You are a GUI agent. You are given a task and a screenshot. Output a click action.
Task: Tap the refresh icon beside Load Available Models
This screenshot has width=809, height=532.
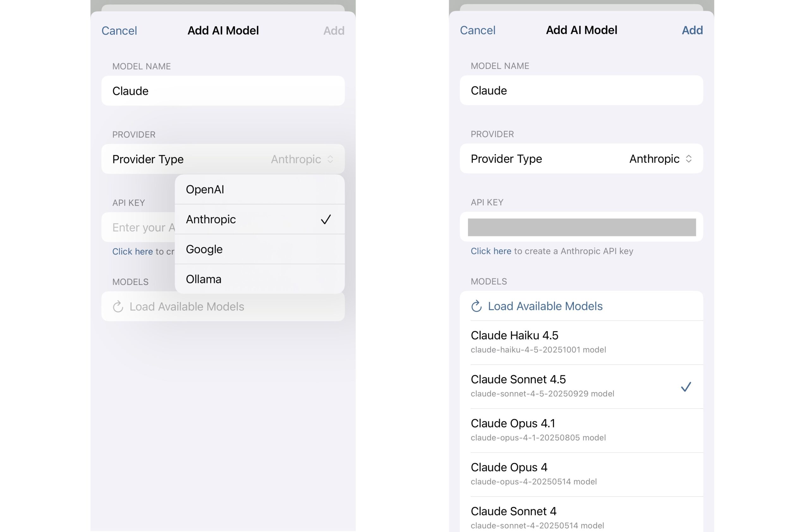[x=477, y=306]
